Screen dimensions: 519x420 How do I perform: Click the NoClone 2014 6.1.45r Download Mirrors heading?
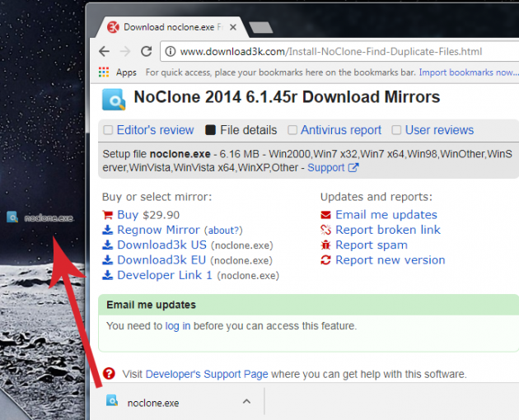(x=287, y=97)
